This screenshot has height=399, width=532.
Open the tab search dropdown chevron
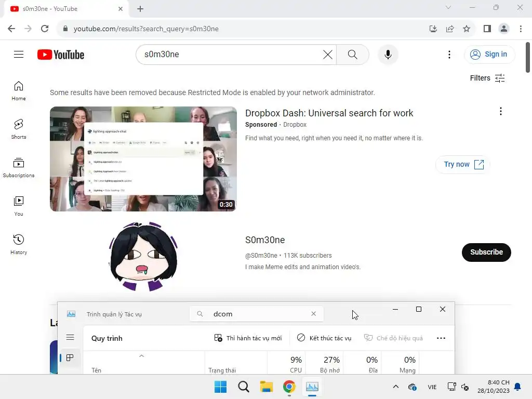click(448, 7)
